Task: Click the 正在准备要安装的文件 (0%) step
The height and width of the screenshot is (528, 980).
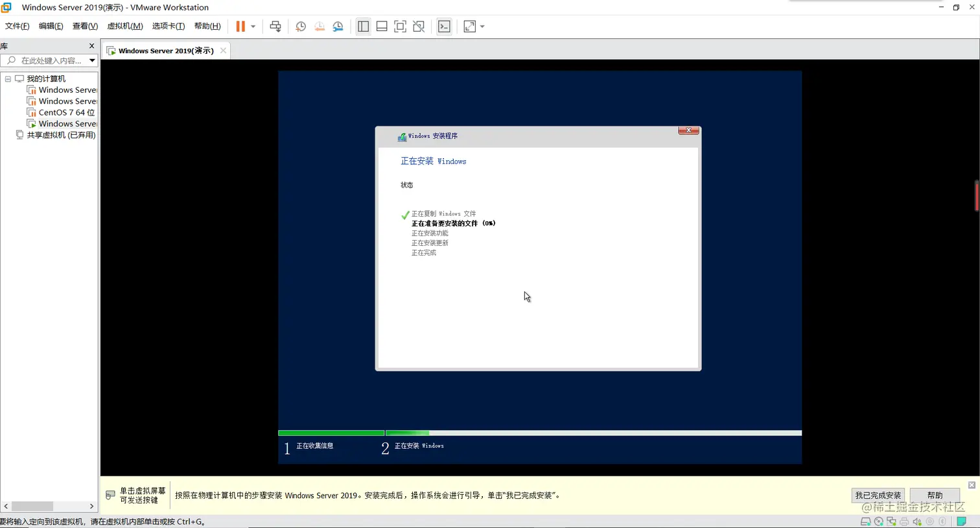Action: (x=453, y=223)
